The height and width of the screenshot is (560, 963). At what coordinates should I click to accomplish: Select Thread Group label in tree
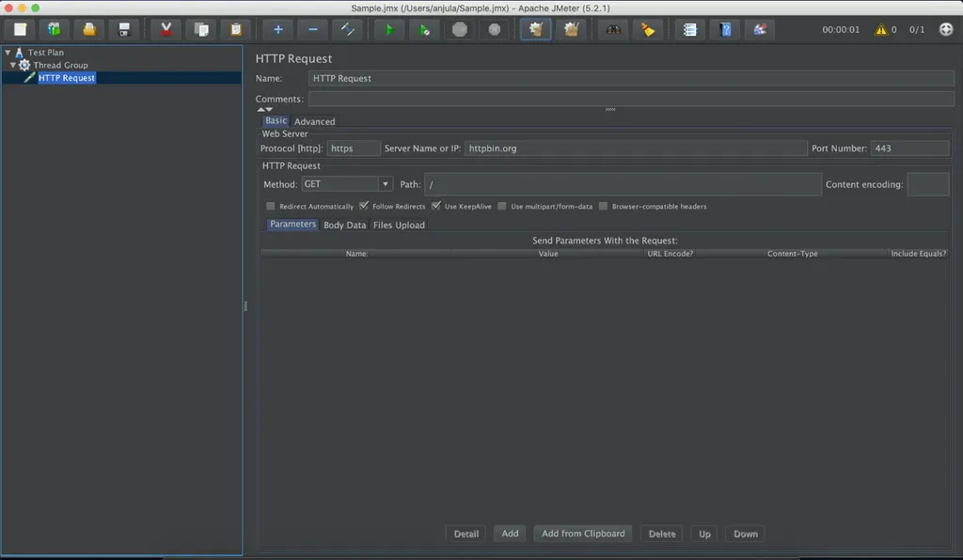[x=60, y=65]
